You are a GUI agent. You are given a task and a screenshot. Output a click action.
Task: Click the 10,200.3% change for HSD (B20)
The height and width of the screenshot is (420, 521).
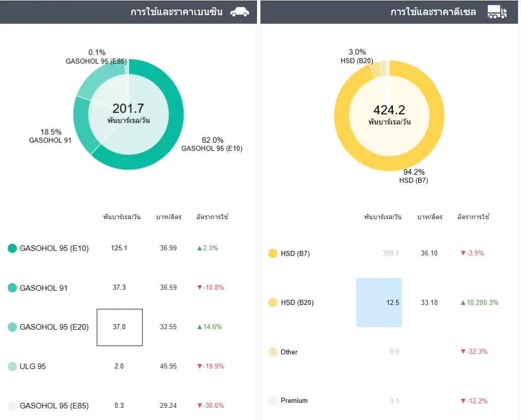pos(480,302)
